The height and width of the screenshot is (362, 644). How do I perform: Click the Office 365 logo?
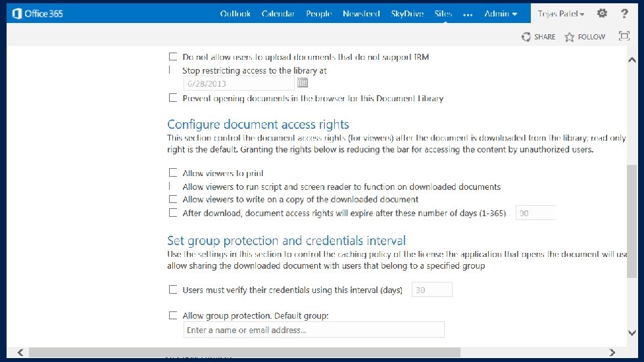pyautogui.click(x=37, y=14)
